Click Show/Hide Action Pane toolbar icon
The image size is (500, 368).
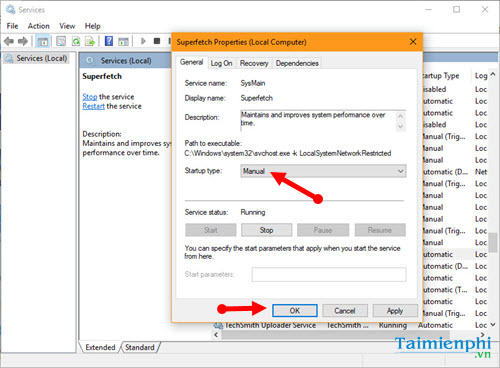coord(123,41)
